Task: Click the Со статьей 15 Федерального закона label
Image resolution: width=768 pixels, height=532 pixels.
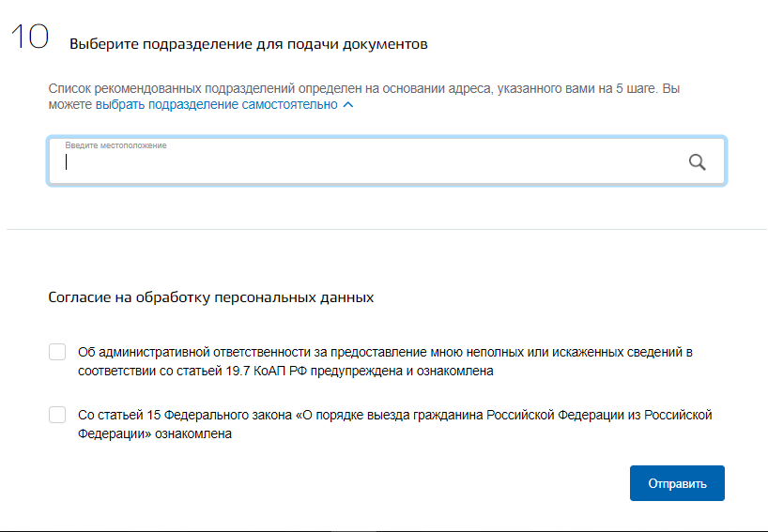Action: pos(394,424)
